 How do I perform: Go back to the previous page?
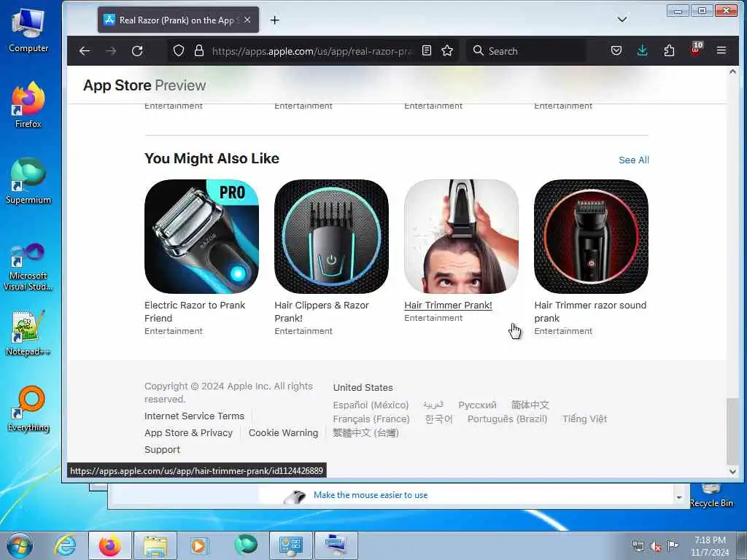[x=85, y=51]
